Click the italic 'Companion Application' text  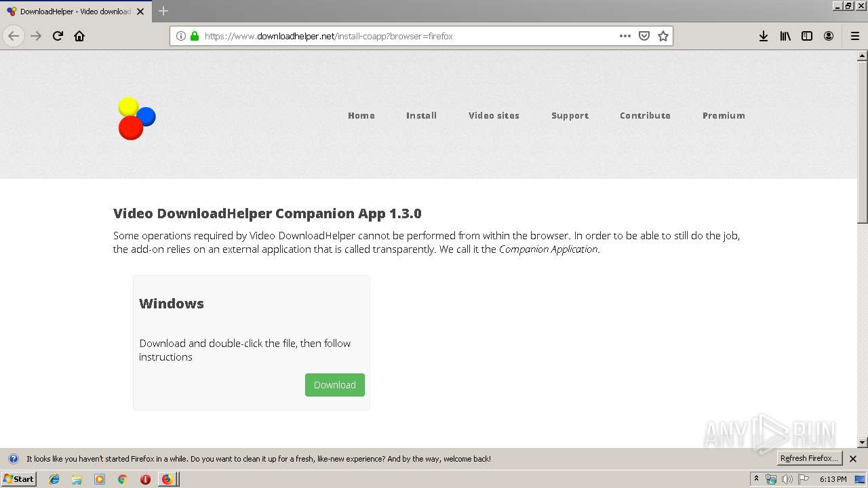[x=549, y=249]
